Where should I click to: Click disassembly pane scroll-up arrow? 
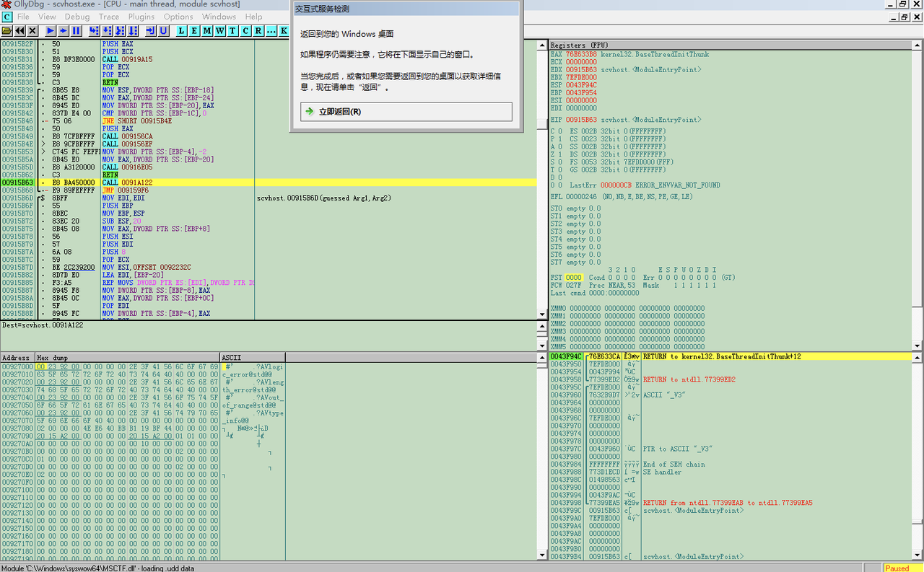[541, 45]
